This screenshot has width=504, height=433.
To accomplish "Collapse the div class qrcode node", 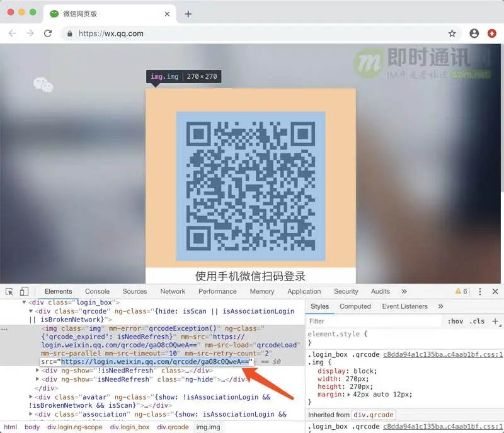I will [x=31, y=311].
